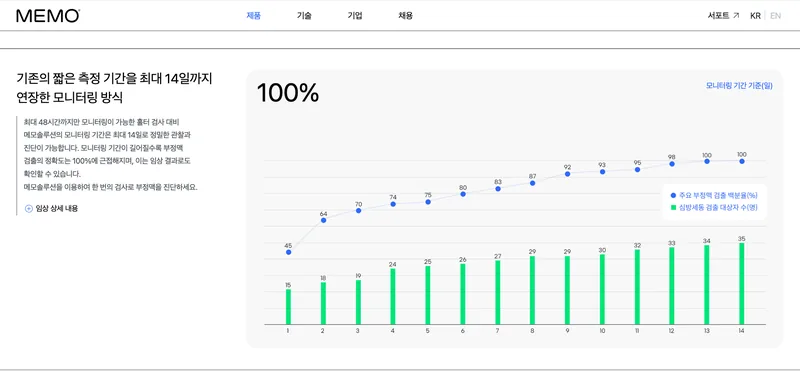Select the line point labeled 93
This screenshot has width=800, height=385.
602,172
